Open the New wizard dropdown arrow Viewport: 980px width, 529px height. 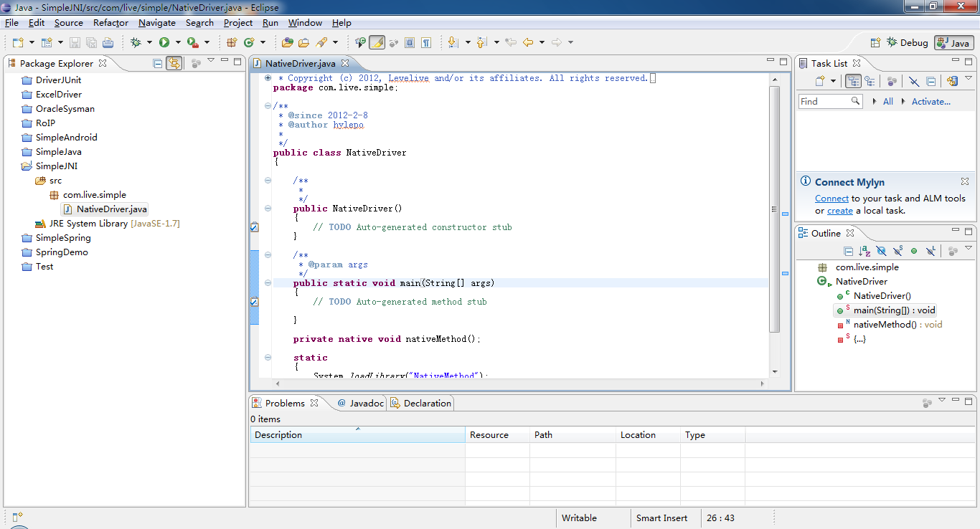point(31,43)
